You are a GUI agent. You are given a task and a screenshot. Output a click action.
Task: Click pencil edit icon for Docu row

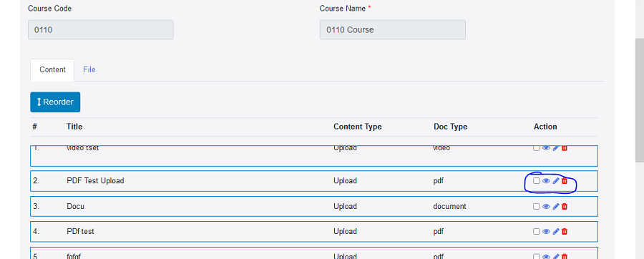tap(556, 207)
